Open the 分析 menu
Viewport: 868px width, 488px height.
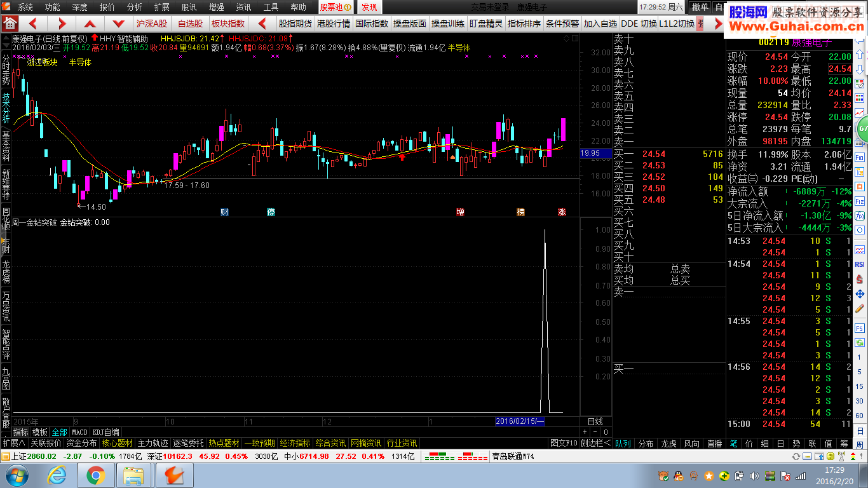tap(135, 7)
